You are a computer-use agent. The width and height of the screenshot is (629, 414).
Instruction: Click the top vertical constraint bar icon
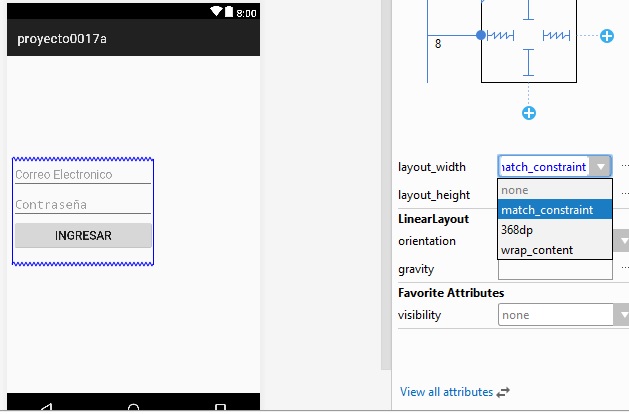[x=529, y=8]
